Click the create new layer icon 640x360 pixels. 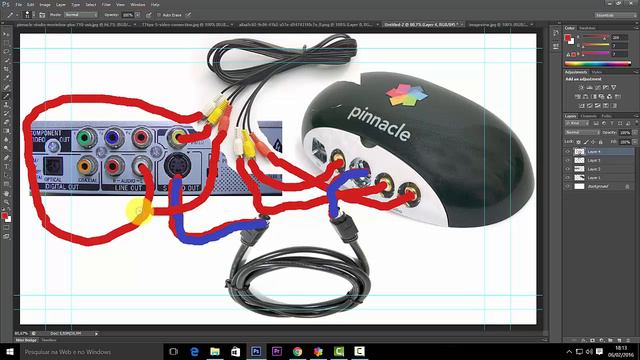[x=619, y=340]
